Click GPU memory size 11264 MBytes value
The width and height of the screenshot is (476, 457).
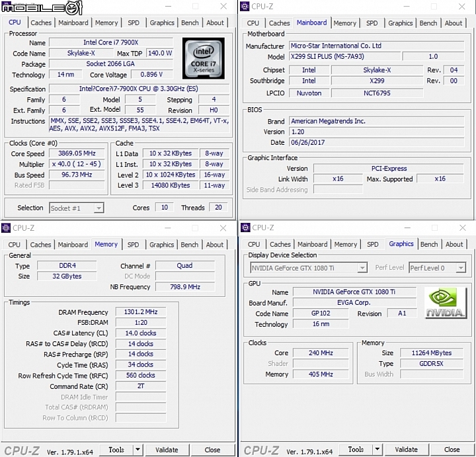(432, 353)
